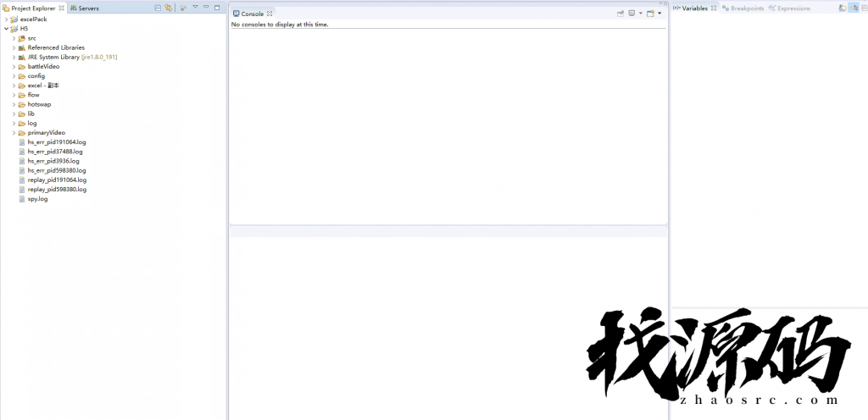
Task: Click the flow folder label
Action: (x=34, y=95)
